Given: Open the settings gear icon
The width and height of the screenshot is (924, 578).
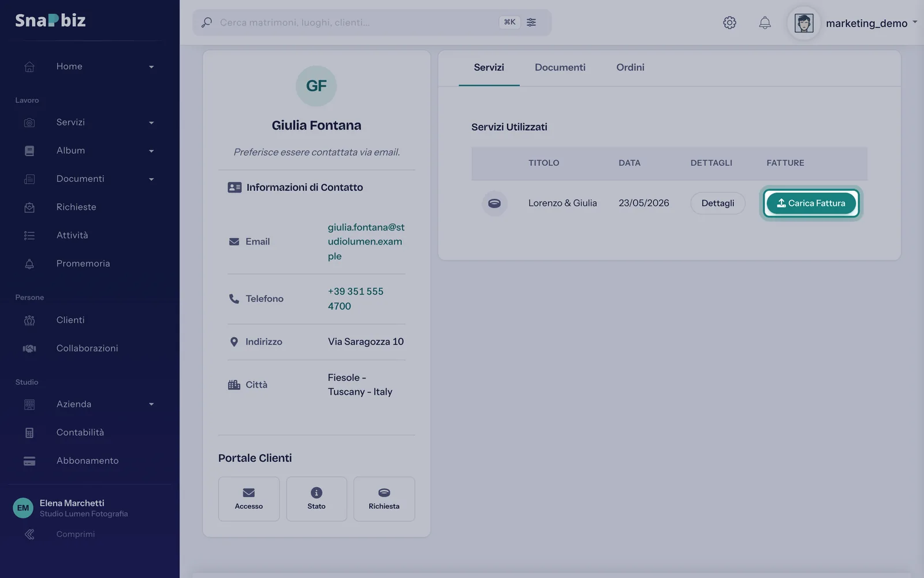Looking at the screenshot, I should (729, 23).
